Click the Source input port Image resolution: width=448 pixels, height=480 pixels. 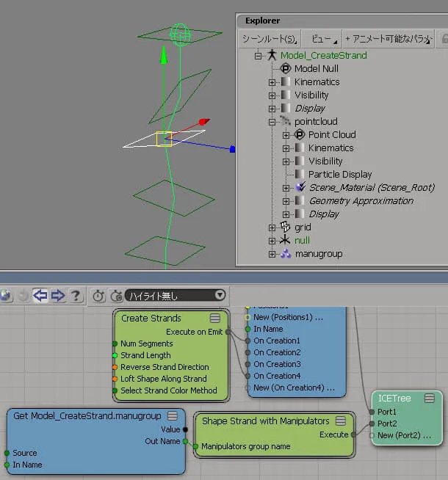coord(7,453)
